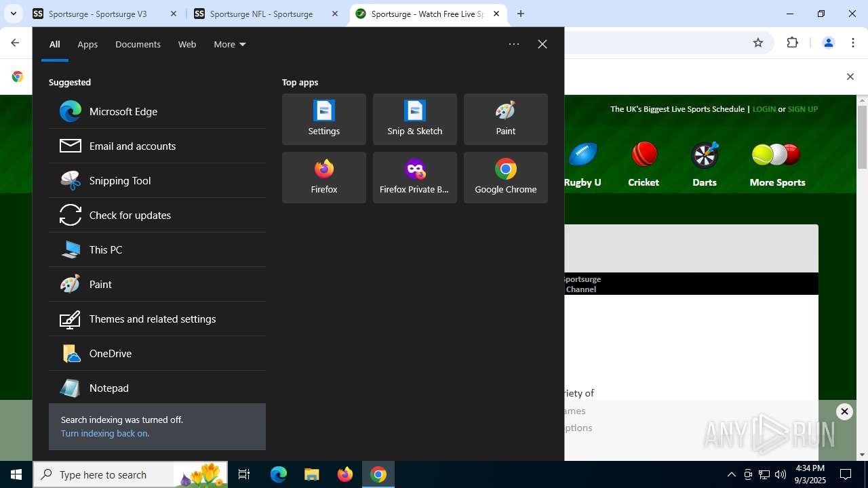Open Chrome profile avatar
This screenshot has width=868, height=488.
828,43
